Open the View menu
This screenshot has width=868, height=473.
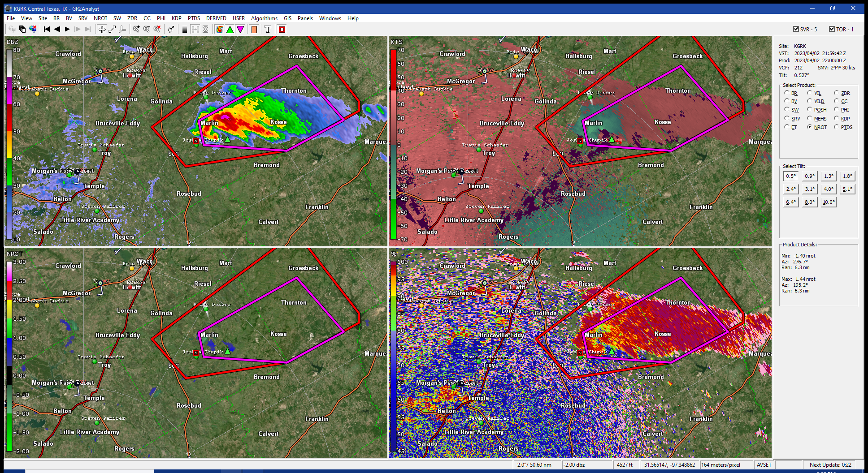(x=26, y=18)
